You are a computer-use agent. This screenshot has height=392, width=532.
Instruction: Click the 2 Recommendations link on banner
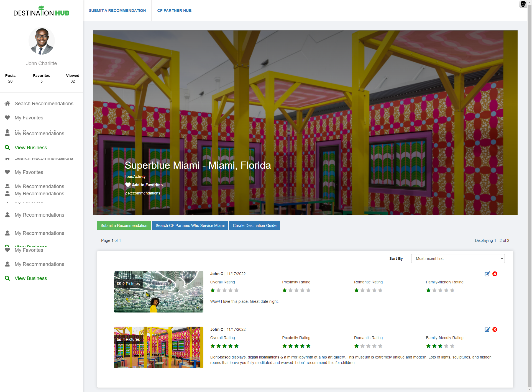pyautogui.click(x=142, y=193)
